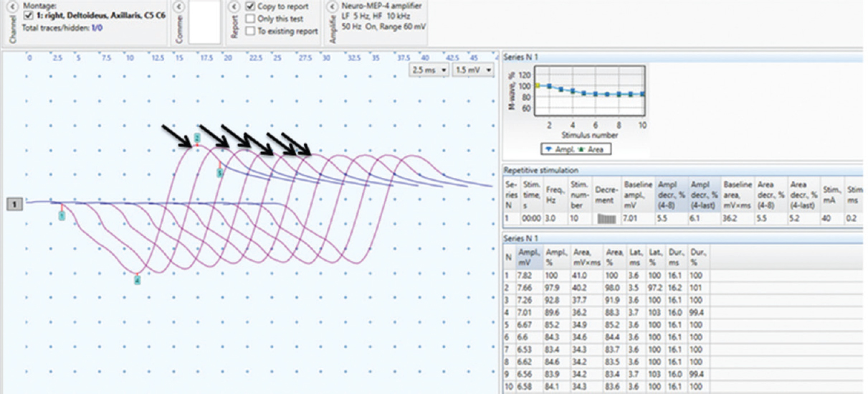Click the Lat, ms header in Series table

point(637,256)
